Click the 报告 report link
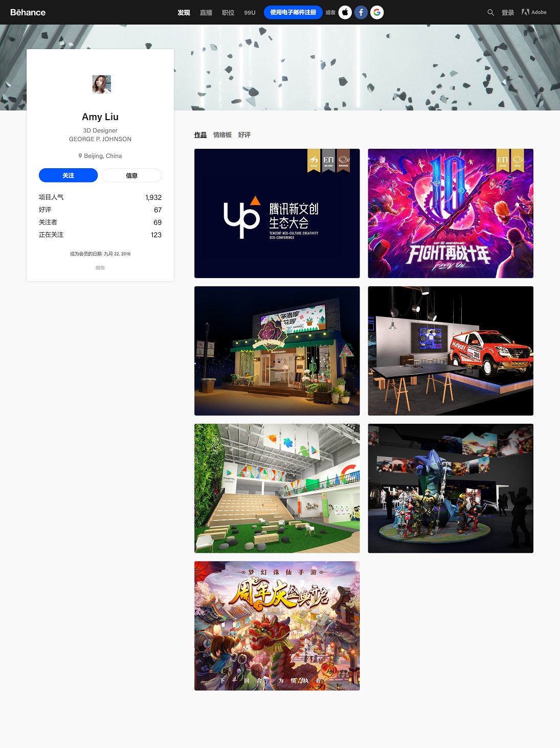The image size is (560, 748). [100, 268]
